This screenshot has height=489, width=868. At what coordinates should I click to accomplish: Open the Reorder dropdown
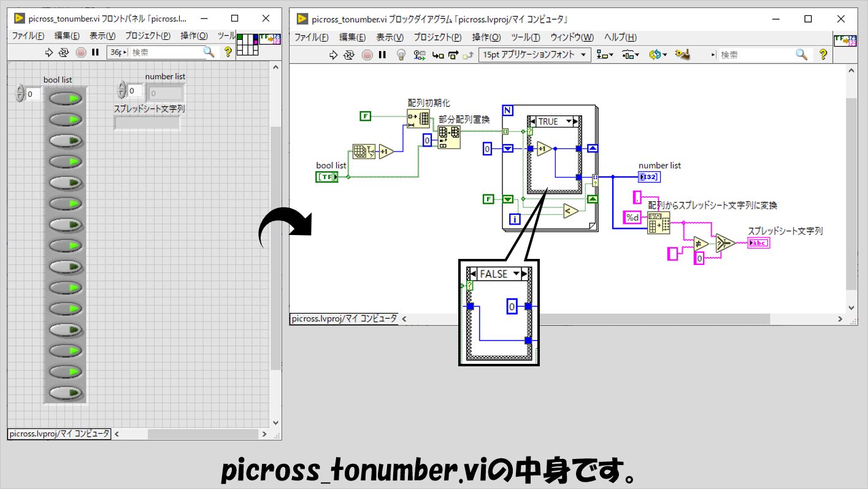pyautogui.click(x=658, y=55)
